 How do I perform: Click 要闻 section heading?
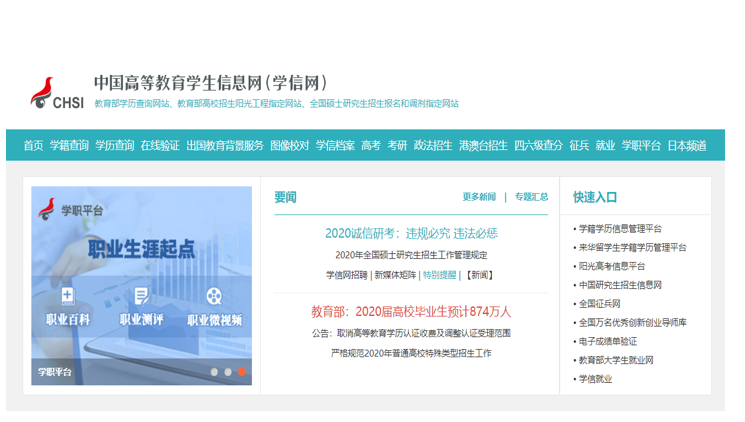pyautogui.click(x=286, y=197)
